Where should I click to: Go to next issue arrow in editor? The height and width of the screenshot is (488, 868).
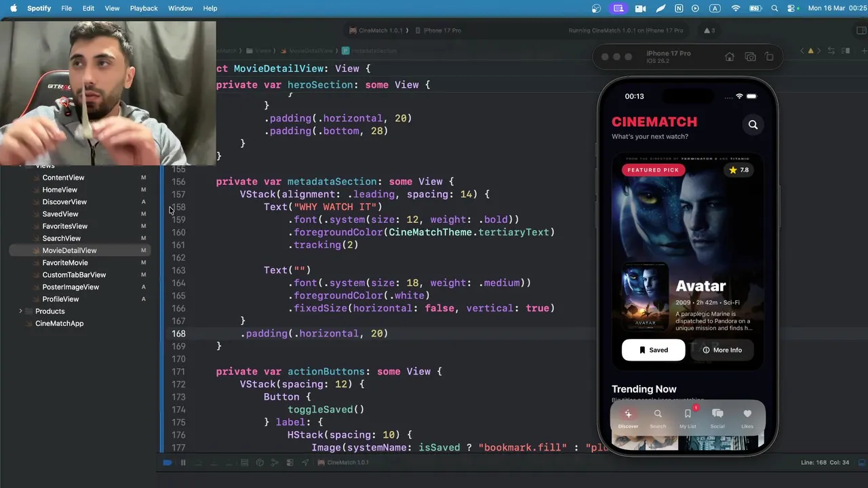tap(821, 51)
